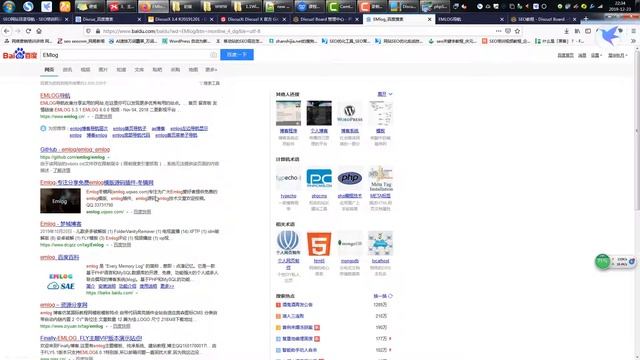Screen dimensions: 640x360
Task: Click the phpcms PC logo thumbnail
Action: click(x=319, y=178)
